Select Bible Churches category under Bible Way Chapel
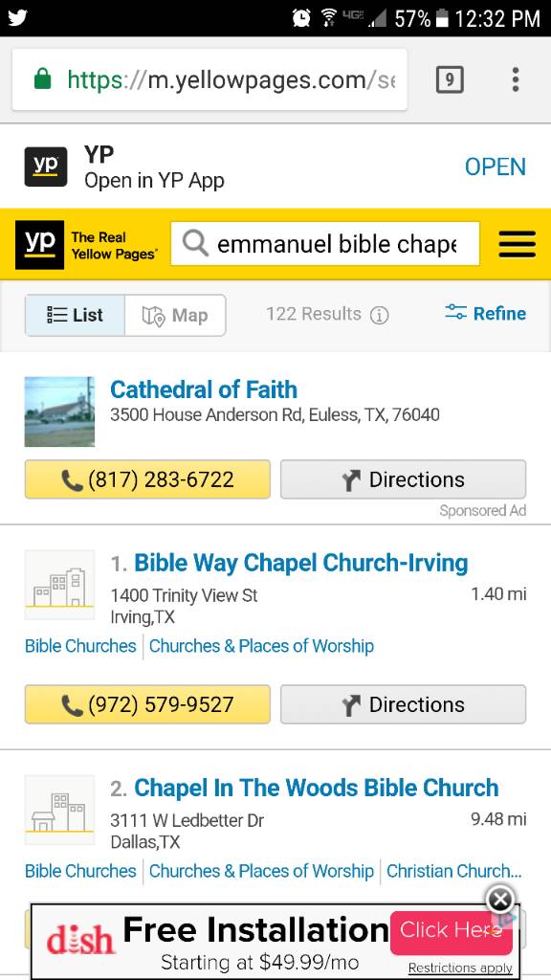 80,646
